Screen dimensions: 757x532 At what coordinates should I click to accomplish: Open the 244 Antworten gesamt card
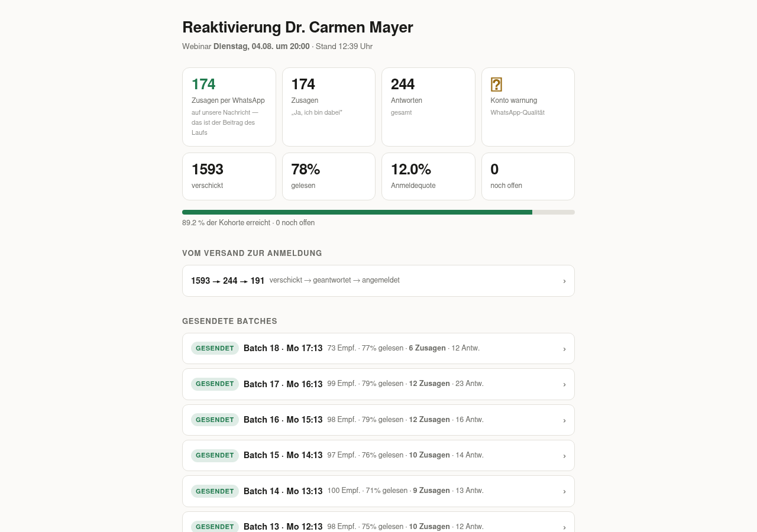(x=428, y=107)
